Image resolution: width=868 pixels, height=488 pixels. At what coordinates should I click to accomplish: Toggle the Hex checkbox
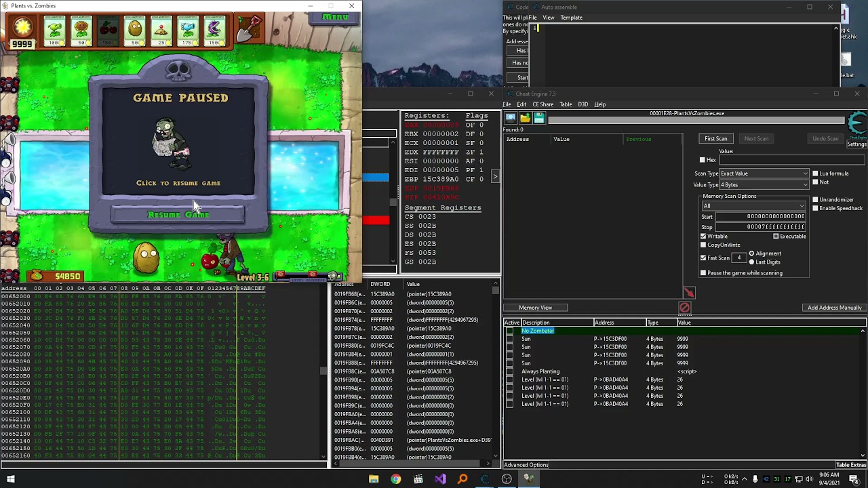tap(703, 160)
